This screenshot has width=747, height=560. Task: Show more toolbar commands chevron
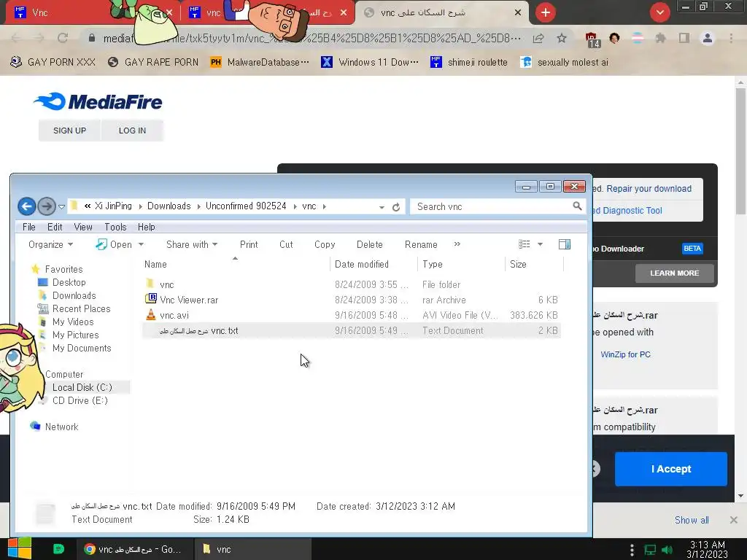pos(457,244)
